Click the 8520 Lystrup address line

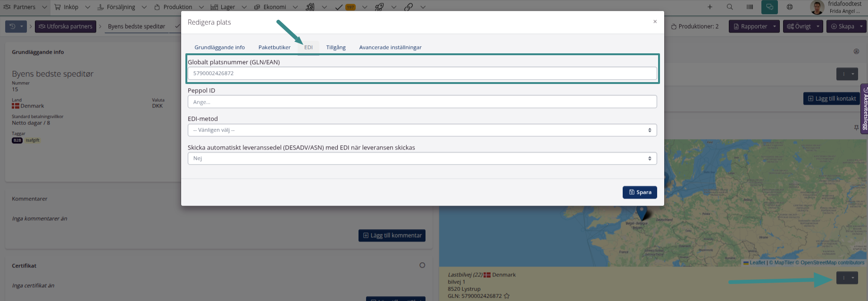(x=464, y=289)
